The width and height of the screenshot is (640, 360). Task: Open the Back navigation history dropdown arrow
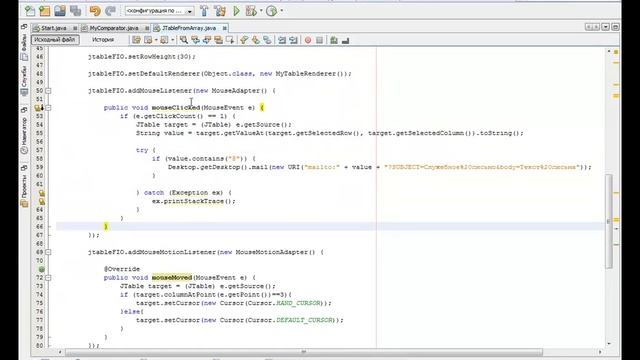(156, 40)
